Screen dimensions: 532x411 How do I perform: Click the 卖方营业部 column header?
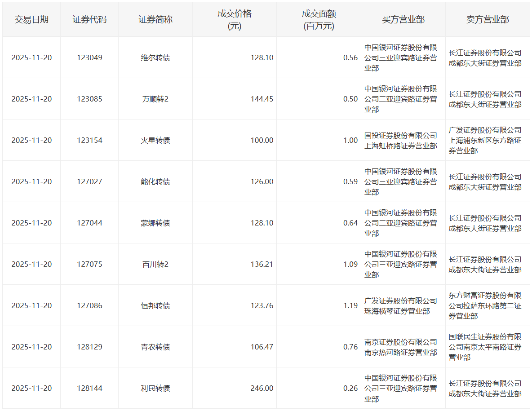click(488, 20)
